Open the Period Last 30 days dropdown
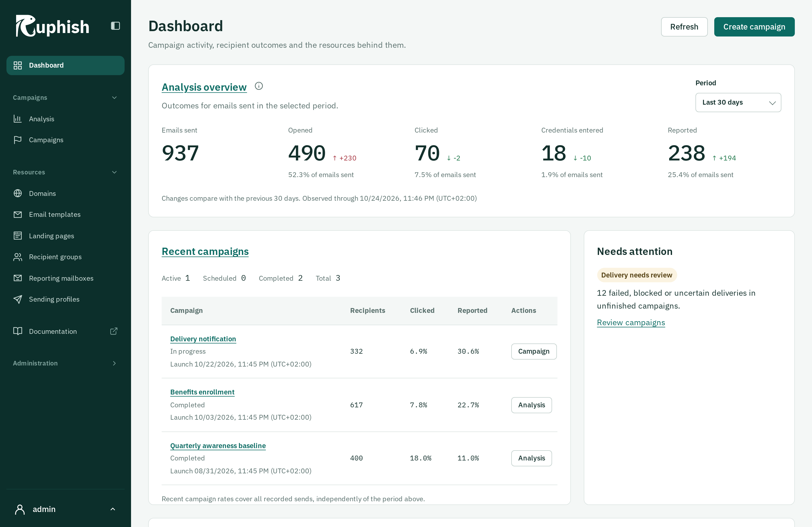Screen dimensions: 812x527 738,102
